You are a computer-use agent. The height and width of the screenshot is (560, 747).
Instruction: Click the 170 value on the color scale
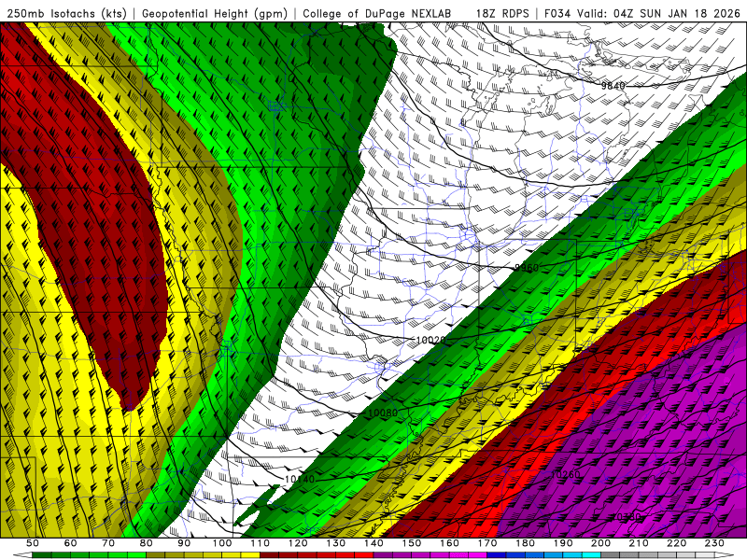(x=487, y=543)
